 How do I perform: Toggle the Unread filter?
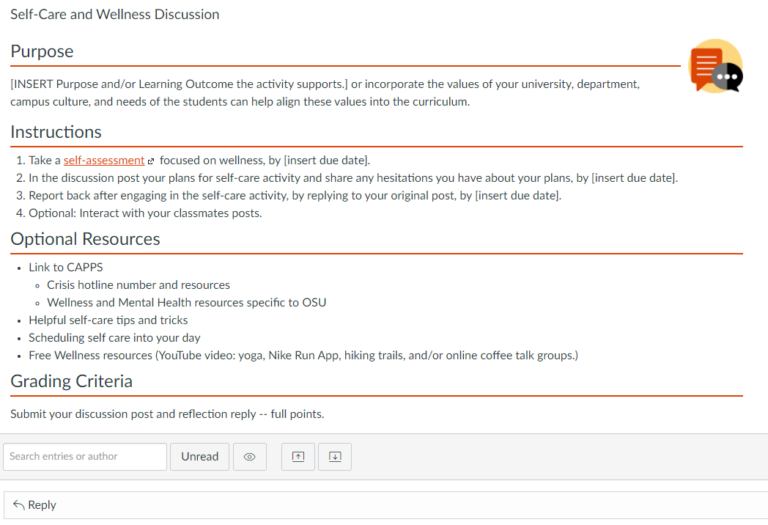tap(200, 457)
